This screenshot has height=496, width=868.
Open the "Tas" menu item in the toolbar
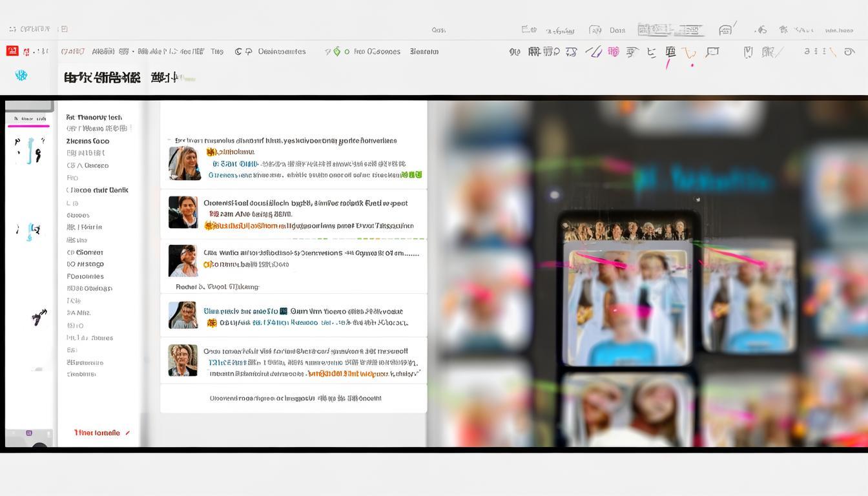coord(217,52)
